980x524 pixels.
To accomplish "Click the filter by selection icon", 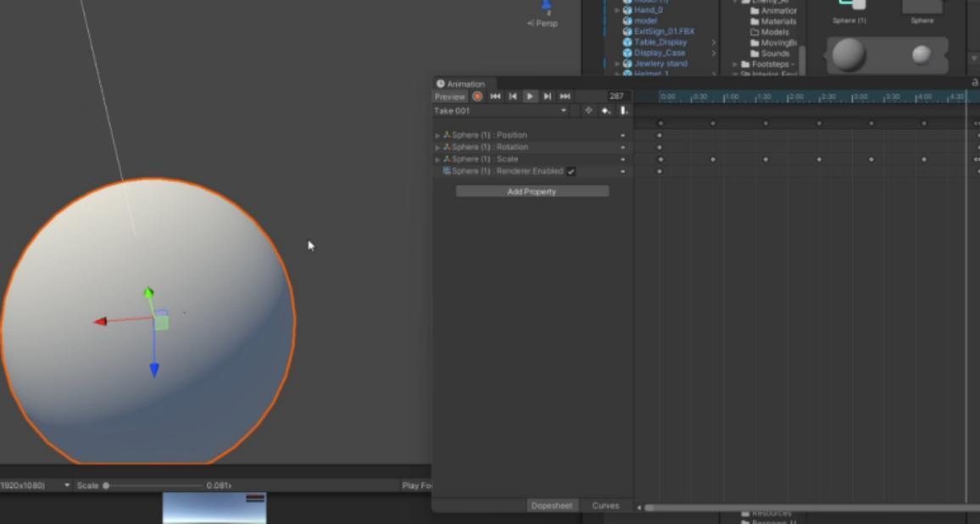I will click(588, 111).
